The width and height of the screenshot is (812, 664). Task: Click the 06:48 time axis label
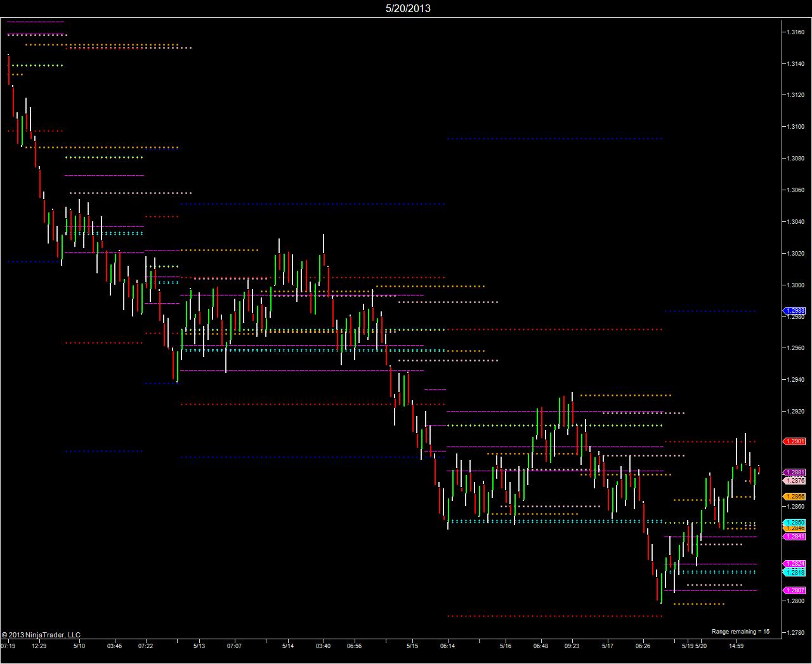point(540,646)
